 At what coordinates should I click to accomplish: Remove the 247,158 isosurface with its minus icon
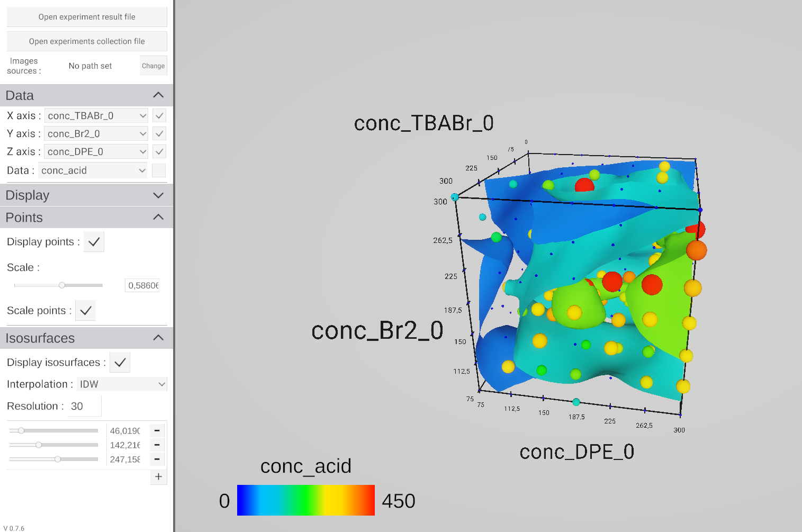point(157,459)
